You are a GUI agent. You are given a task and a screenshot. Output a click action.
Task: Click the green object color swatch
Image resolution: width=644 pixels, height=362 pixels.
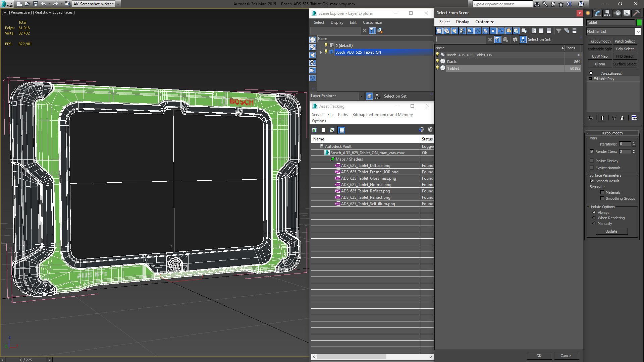[639, 22]
